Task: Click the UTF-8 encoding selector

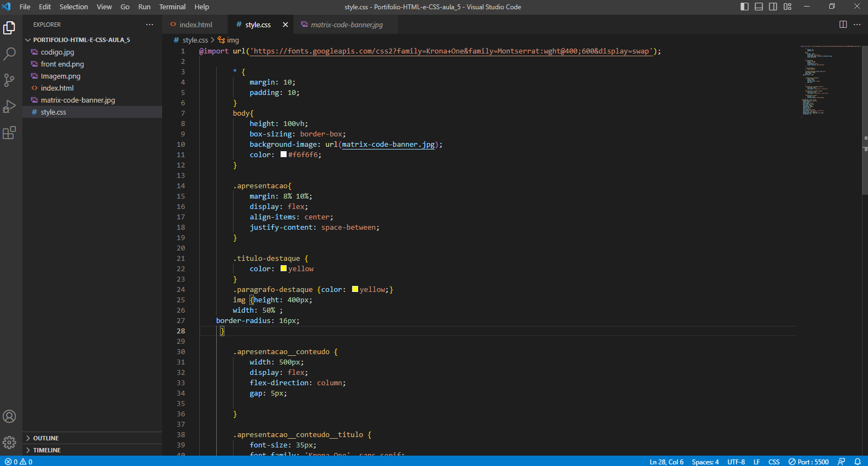Action: [x=736, y=462]
